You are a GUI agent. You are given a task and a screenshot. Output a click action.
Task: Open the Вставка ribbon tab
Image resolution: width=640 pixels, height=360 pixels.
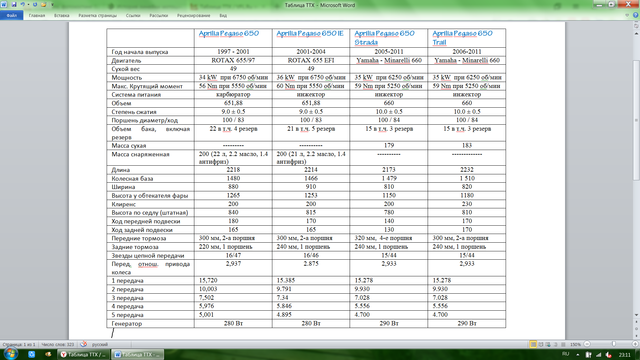coord(62,16)
